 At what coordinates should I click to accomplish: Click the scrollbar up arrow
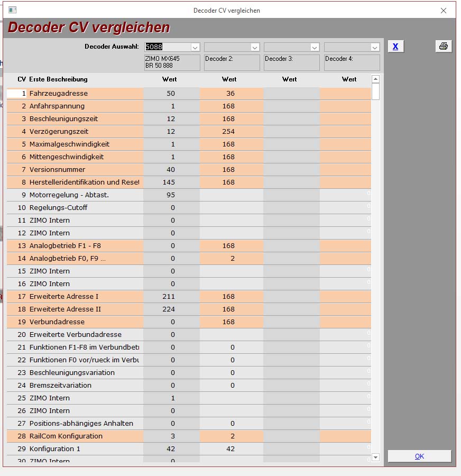pyautogui.click(x=375, y=79)
